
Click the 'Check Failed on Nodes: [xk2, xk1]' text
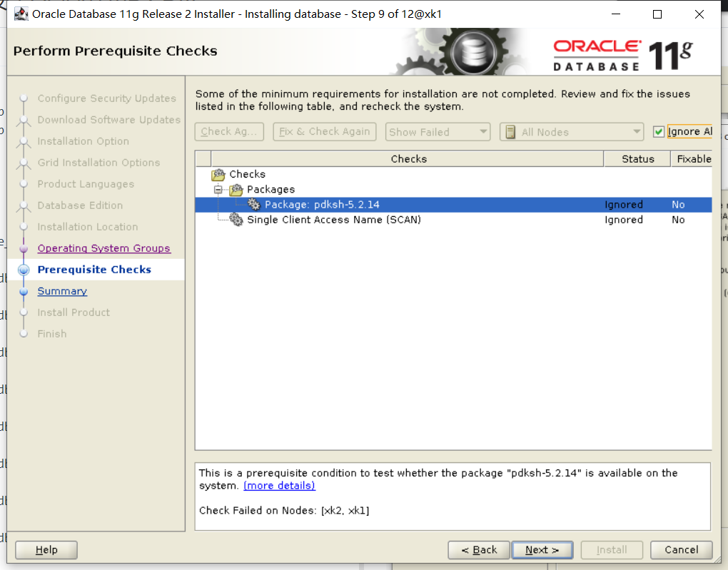(x=284, y=511)
